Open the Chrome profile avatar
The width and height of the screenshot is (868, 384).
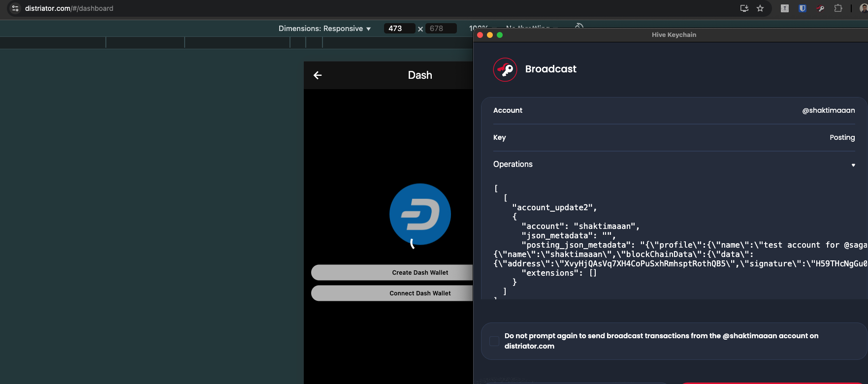coord(864,8)
